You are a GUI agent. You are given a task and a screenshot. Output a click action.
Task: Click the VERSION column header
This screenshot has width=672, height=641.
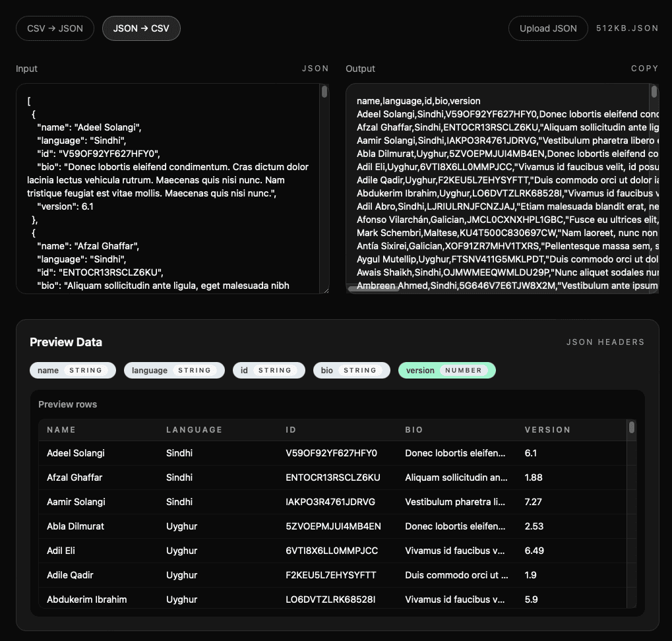[x=547, y=429]
